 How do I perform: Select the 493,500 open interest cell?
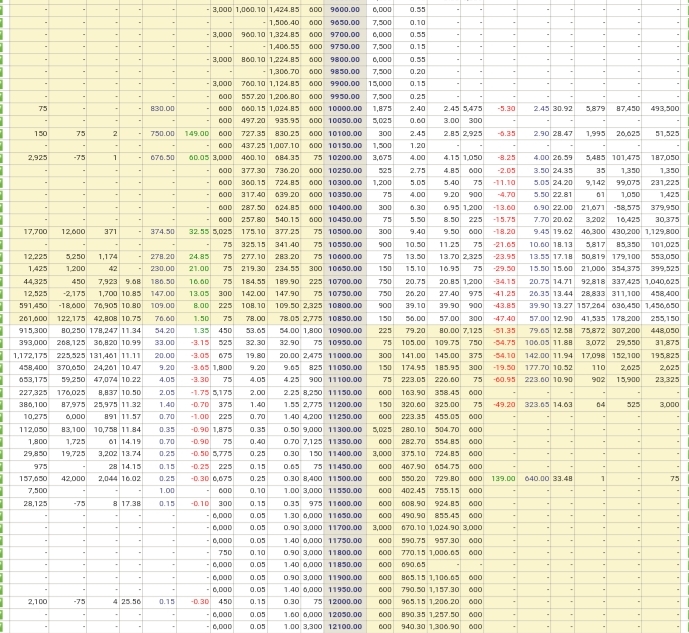click(x=665, y=109)
